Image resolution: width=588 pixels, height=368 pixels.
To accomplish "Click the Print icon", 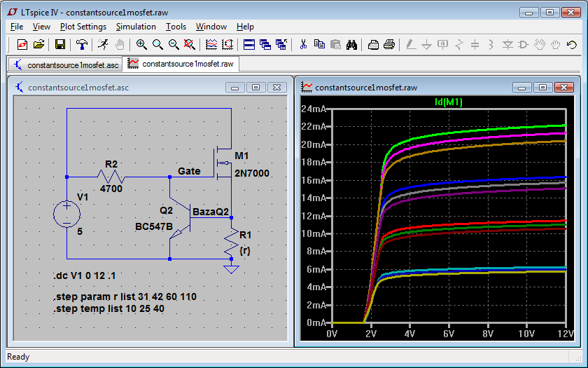I will (389, 45).
